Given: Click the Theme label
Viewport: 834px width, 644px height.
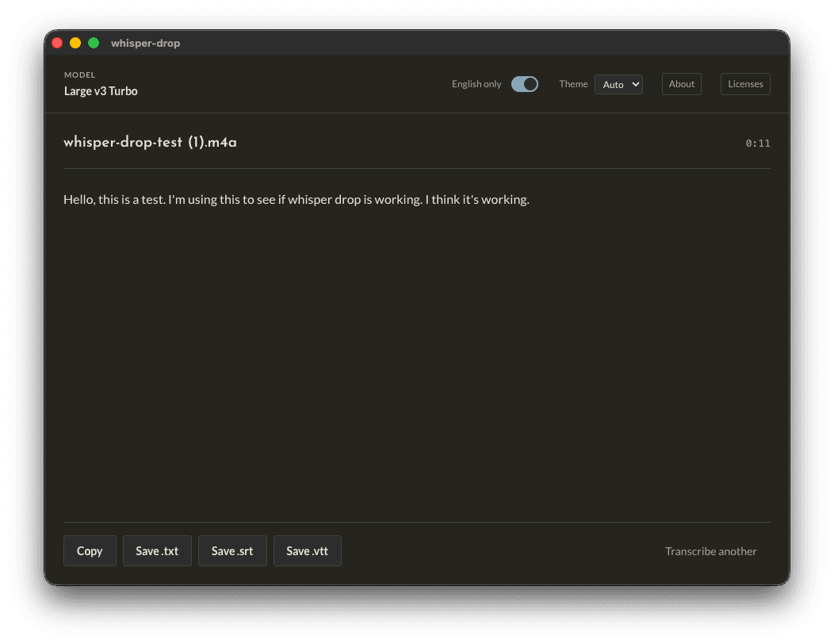Looking at the screenshot, I should point(573,84).
